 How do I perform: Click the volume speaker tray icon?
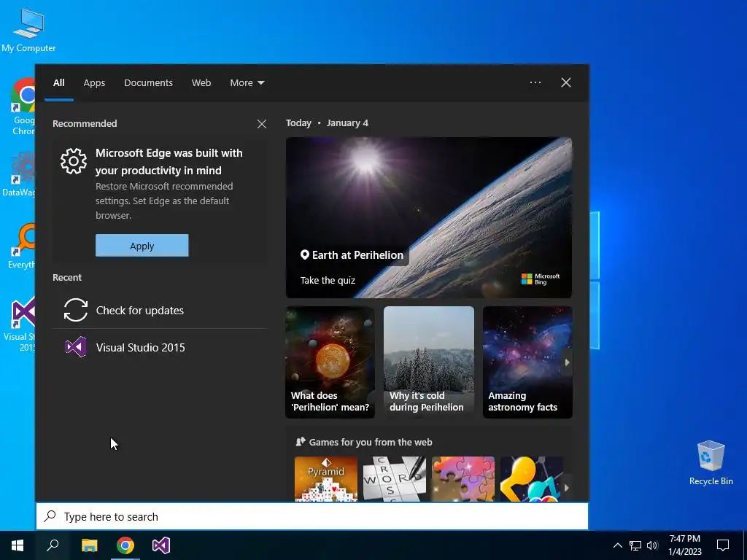[x=652, y=545]
